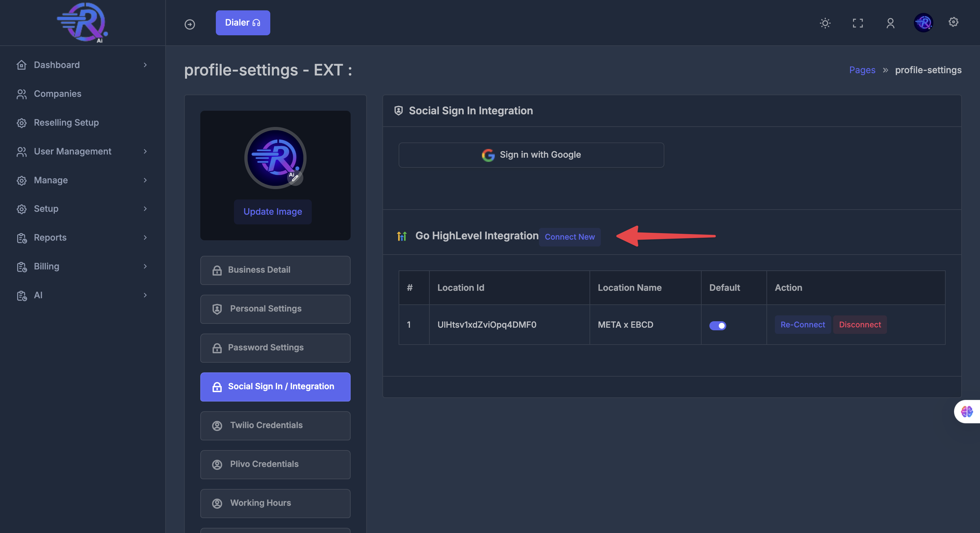
Task: Click the Reports clipboard icon
Action: (x=22, y=238)
